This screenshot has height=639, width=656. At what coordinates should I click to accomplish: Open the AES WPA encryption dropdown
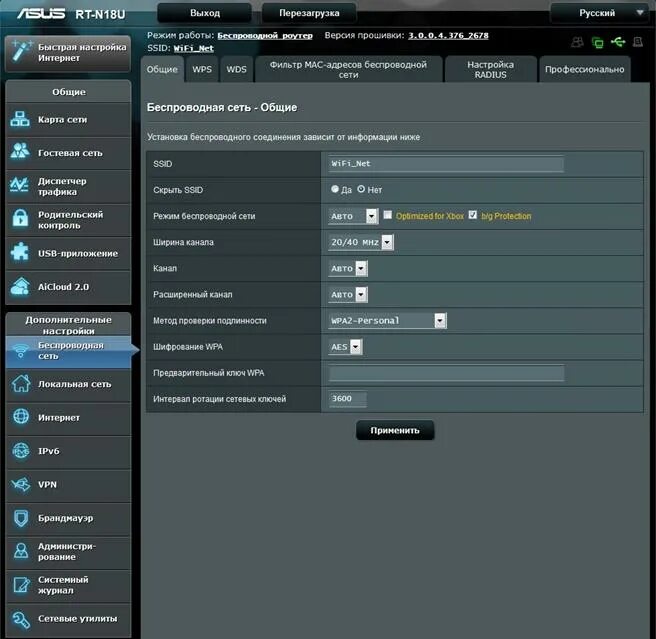pyautogui.click(x=345, y=347)
